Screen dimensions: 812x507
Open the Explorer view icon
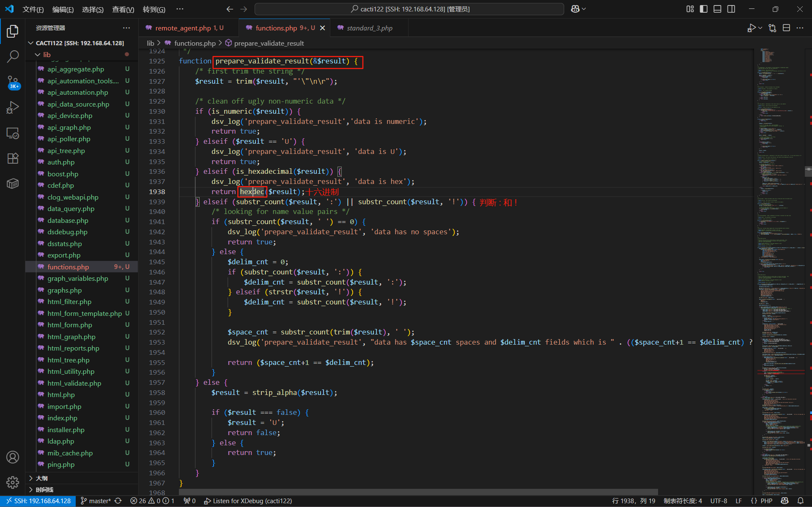click(13, 31)
